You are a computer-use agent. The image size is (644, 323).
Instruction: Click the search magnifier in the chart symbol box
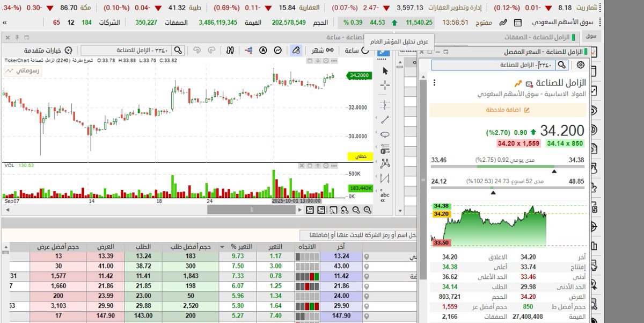tap(178, 50)
